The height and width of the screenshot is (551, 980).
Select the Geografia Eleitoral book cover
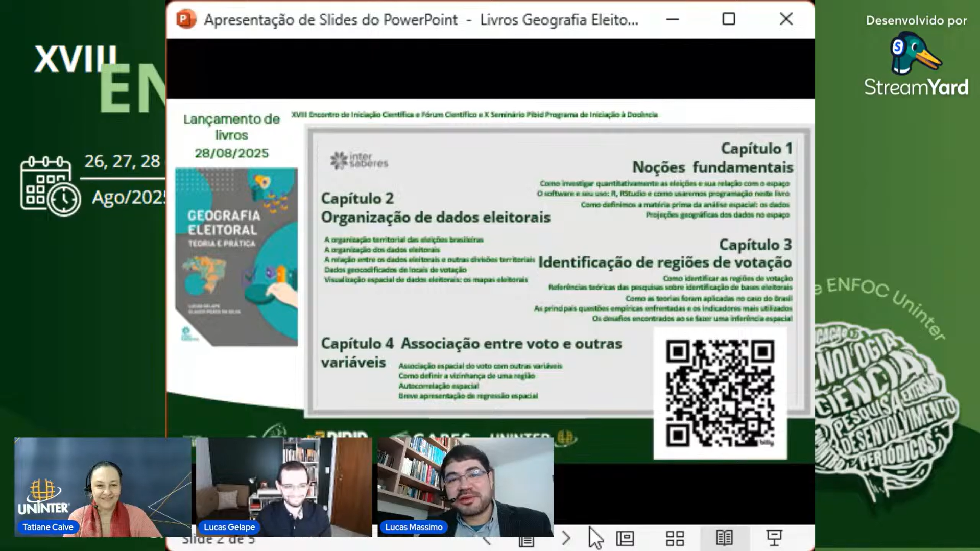pos(236,257)
